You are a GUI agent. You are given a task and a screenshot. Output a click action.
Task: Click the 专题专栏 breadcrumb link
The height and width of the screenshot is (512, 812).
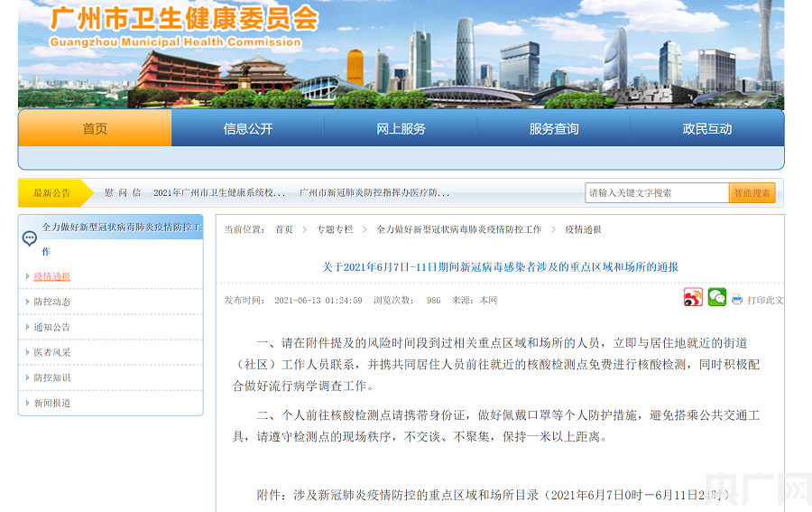[335, 229]
